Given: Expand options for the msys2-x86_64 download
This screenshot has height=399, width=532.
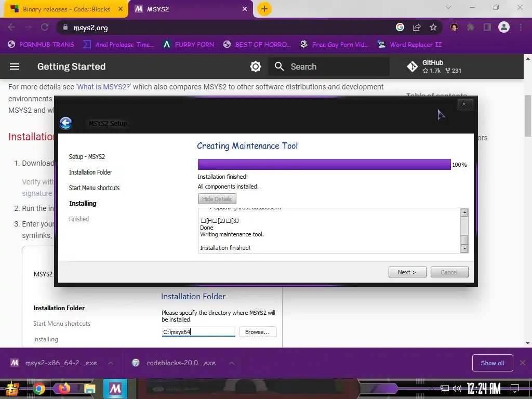Looking at the screenshot, I should point(111,363).
